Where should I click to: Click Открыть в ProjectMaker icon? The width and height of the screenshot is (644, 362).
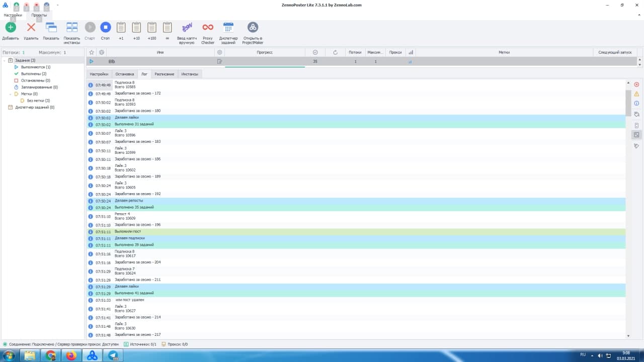coord(253,27)
